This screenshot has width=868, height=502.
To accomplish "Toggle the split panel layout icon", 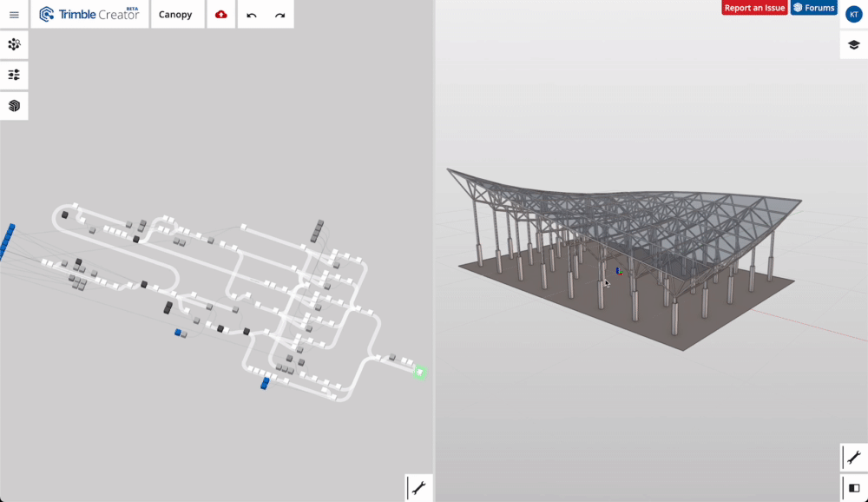I will (854, 488).
